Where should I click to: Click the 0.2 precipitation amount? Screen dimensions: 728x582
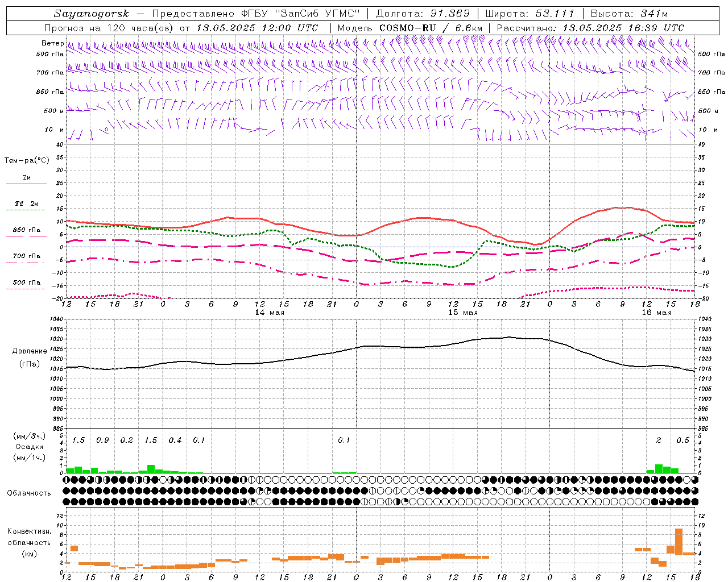pyautogui.click(x=126, y=440)
